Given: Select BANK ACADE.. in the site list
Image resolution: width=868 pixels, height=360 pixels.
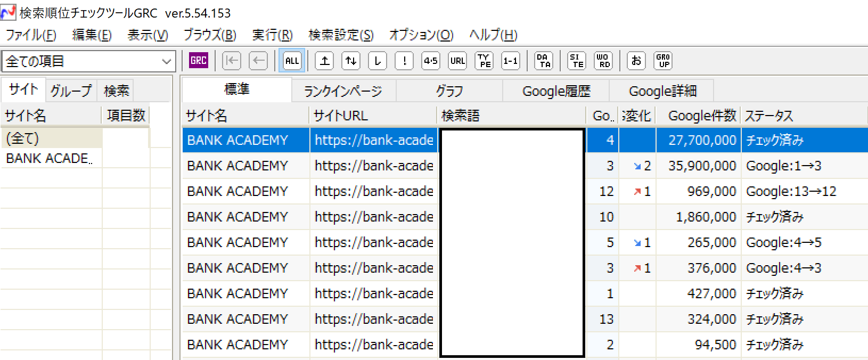Looking at the screenshot, I should tap(52, 158).
